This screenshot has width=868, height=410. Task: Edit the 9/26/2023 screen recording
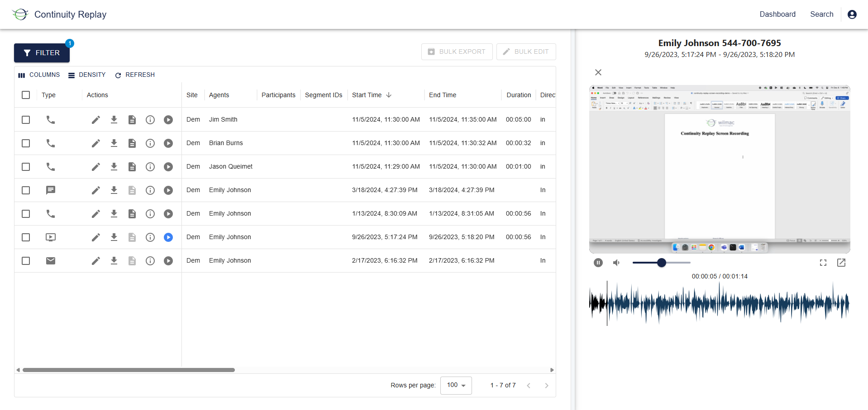tap(96, 237)
